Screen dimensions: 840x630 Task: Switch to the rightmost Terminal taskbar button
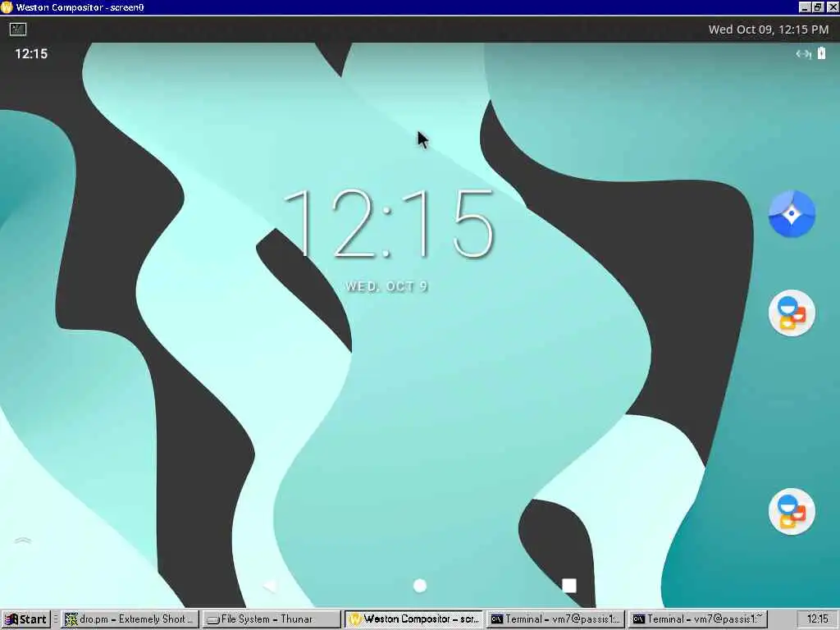(x=697, y=619)
